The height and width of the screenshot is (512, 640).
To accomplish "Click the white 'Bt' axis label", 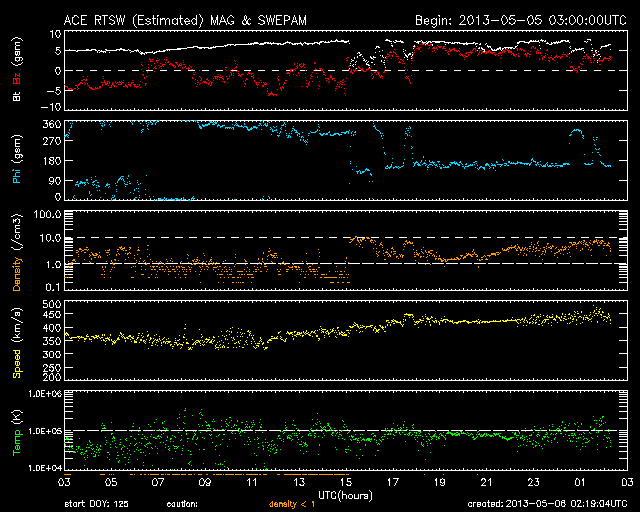I will (17, 96).
